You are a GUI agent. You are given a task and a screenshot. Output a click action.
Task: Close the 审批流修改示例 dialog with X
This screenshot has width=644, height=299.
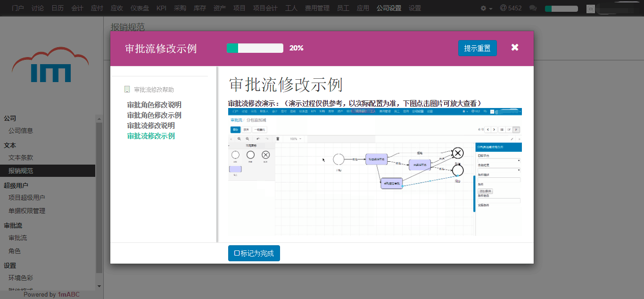point(515,48)
